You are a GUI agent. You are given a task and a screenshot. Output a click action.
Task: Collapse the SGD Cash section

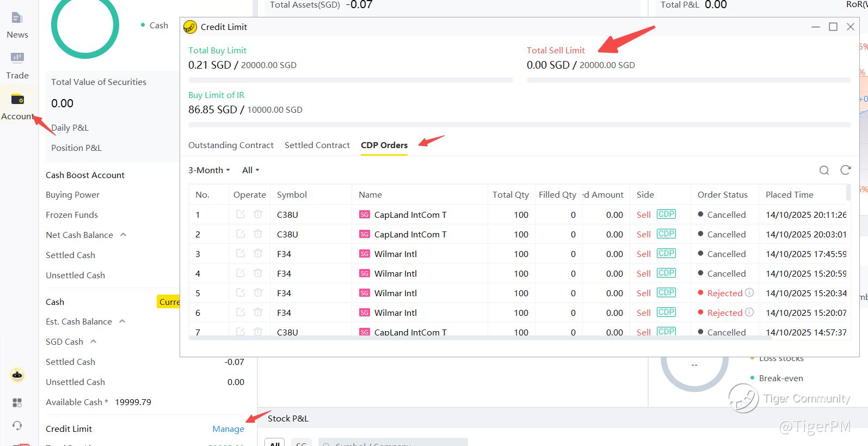(93, 341)
